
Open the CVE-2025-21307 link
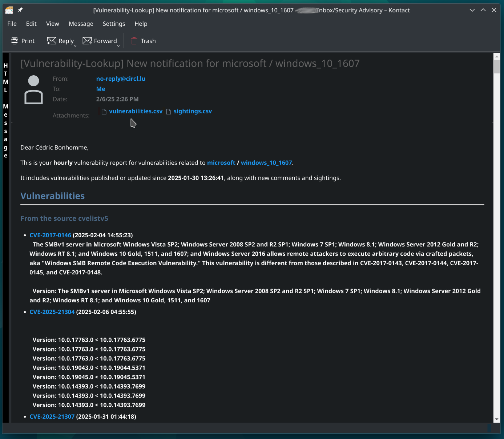pyautogui.click(x=52, y=416)
